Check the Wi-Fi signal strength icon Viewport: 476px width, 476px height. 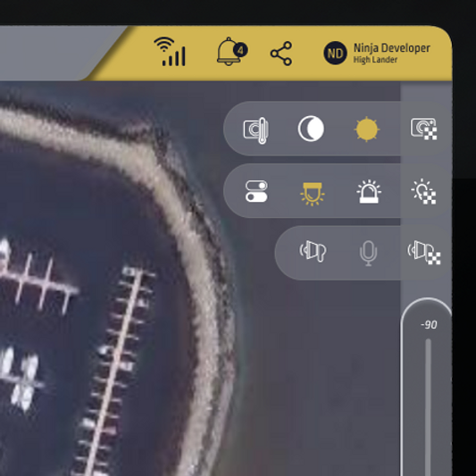click(x=170, y=52)
